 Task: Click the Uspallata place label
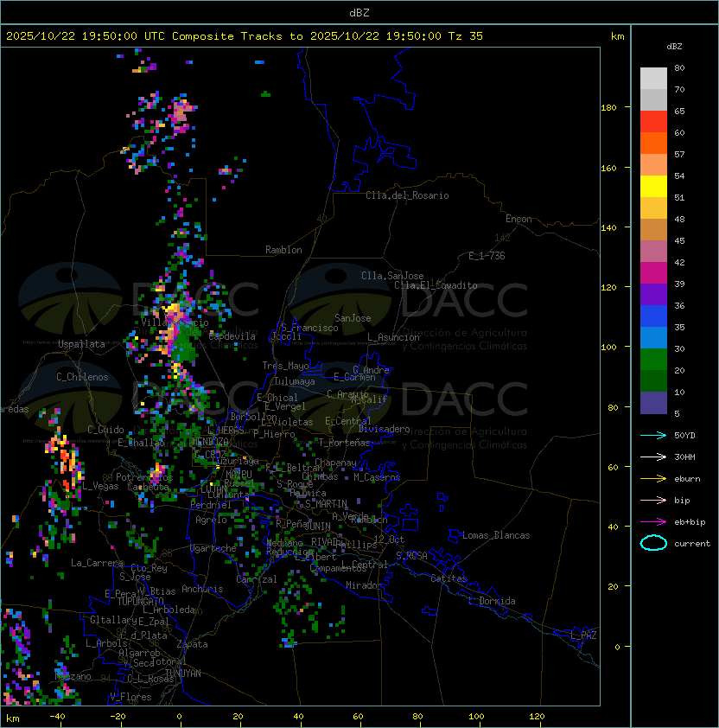[x=81, y=344]
